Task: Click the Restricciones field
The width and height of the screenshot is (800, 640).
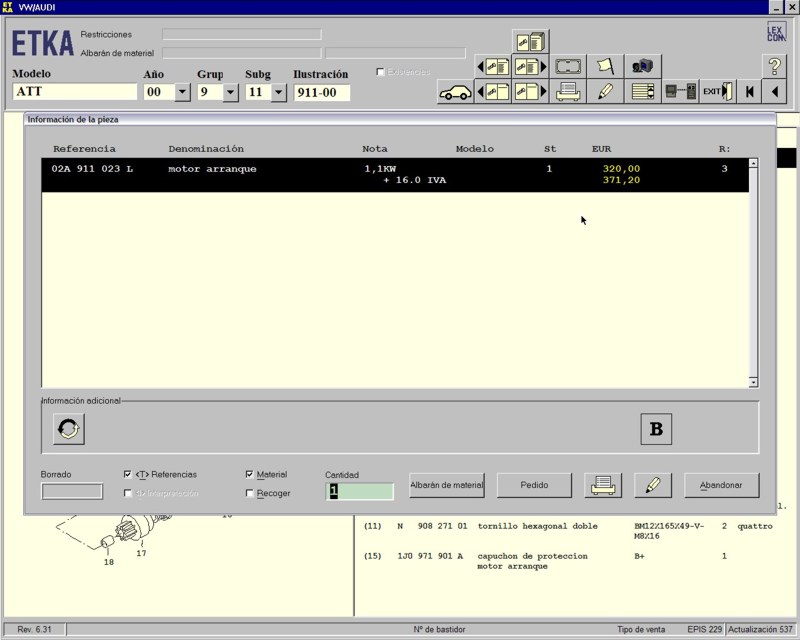Action: tap(242, 34)
